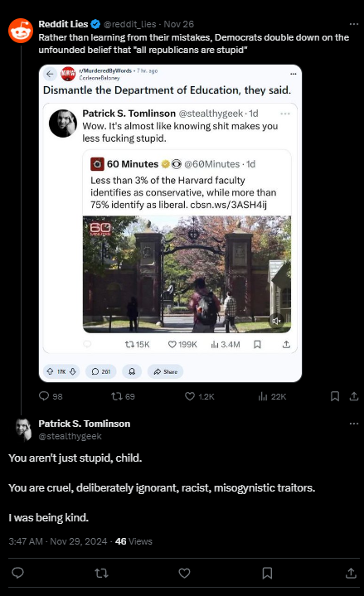Open the Nov 26 tweet timestamp
Viewport: 364px width, 596px height.
(x=179, y=24)
